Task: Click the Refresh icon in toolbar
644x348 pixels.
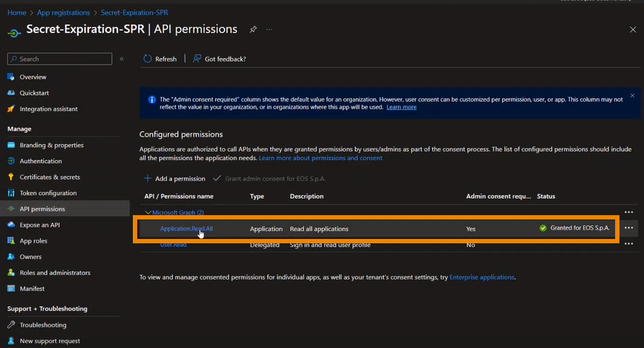Action: [x=148, y=58]
